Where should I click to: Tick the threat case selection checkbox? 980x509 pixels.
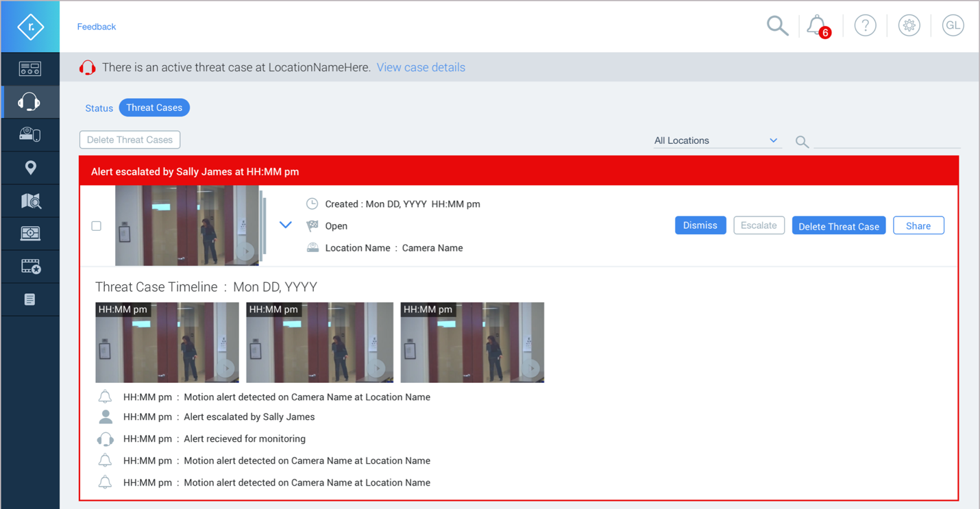[x=97, y=225]
